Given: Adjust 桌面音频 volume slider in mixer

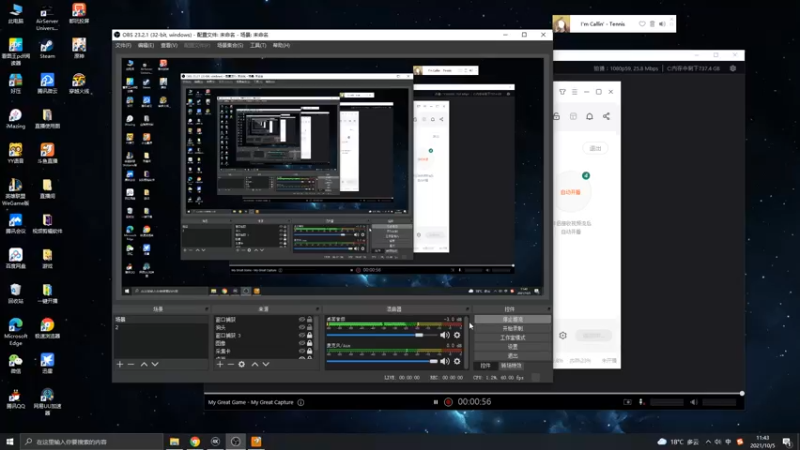Looking at the screenshot, I should pyautogui.click(x=382, y=335).
